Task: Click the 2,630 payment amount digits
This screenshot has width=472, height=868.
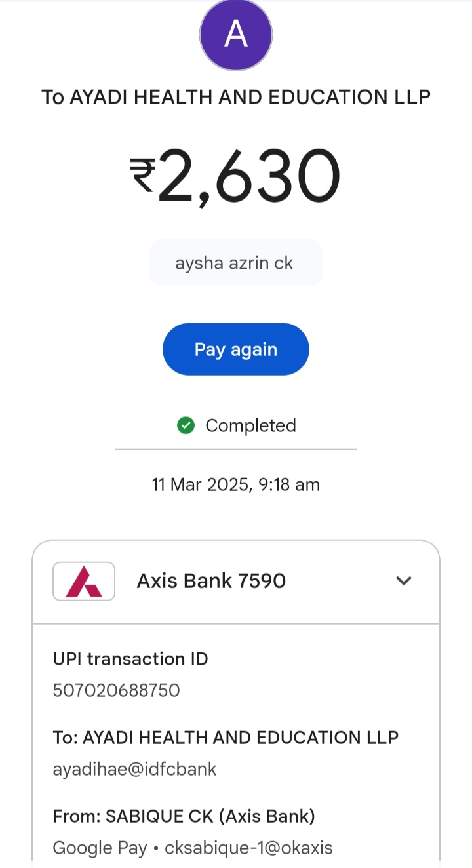Action: (249, 176)
